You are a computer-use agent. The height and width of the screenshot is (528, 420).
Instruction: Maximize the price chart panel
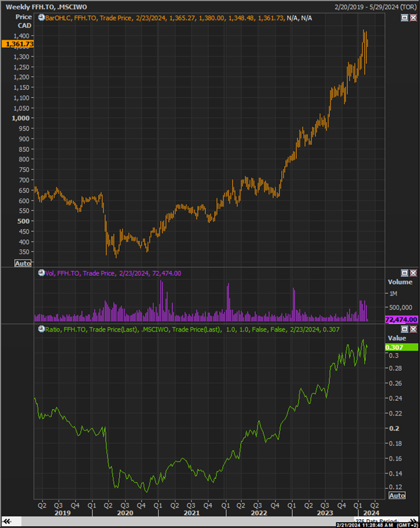(x=405, y=17)
